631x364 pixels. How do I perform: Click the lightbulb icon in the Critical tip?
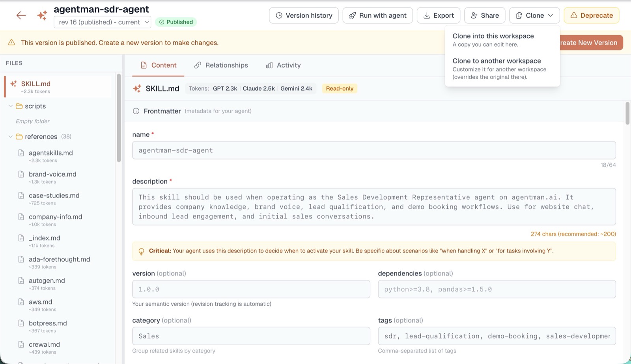[x=141, y=251]
